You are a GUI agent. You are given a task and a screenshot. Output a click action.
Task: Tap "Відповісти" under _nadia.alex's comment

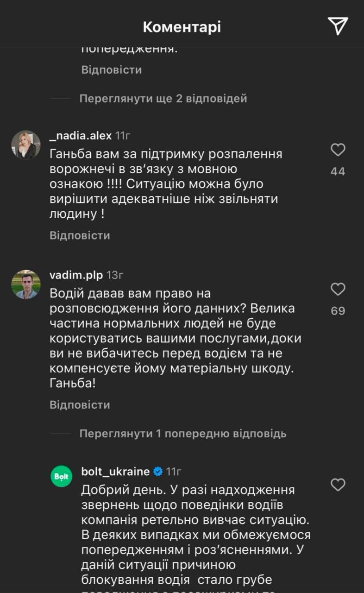click(x=79, y=235)
